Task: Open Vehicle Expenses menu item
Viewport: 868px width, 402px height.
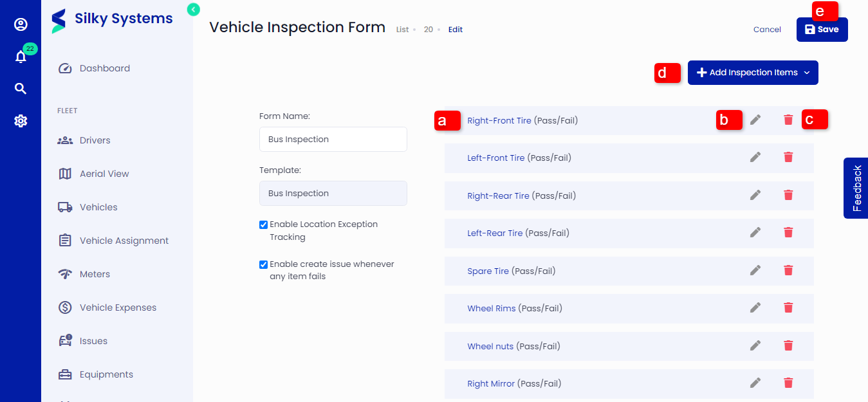Action: [x=118, y=307]
